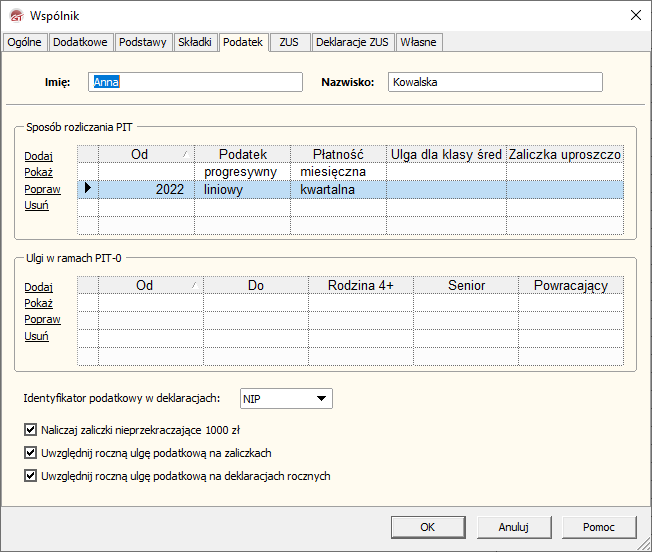Click Popraw link in Sposób rozliczania PIT
Screen dimensions: 652x552
pos(42,189)
